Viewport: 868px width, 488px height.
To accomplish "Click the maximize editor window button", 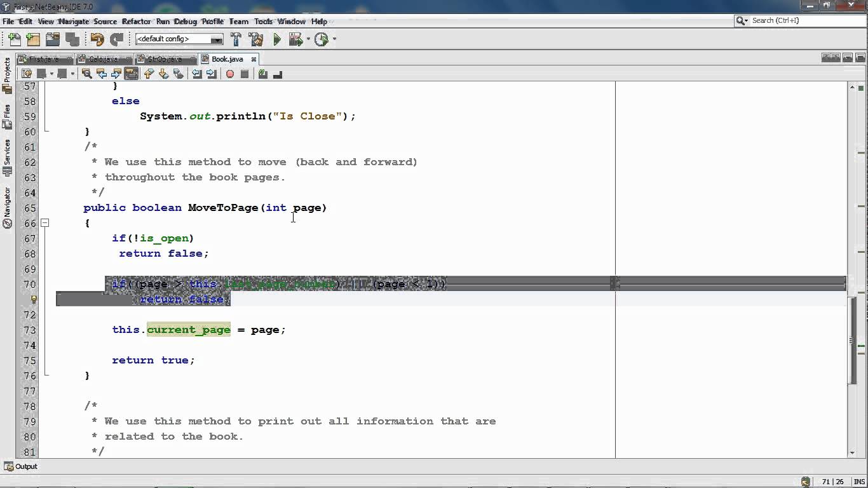I will pyautogui.click(x=859, y=58).
